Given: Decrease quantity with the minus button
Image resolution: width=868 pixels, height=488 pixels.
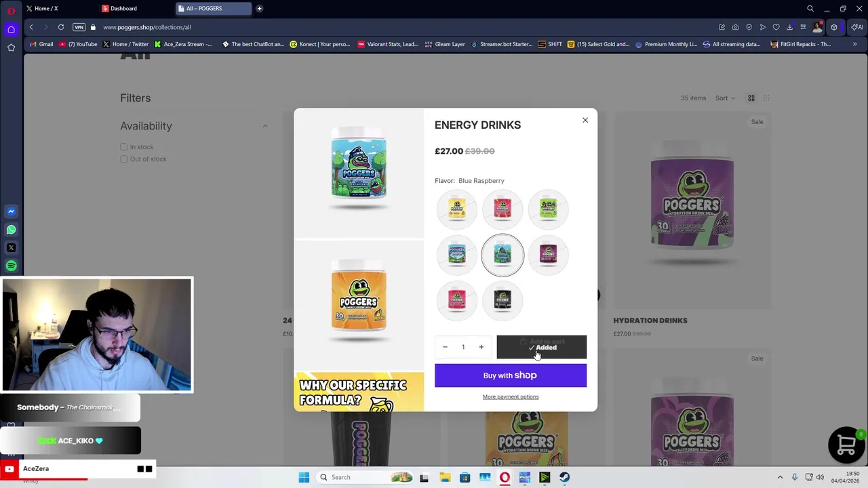Looking at the screenshot, I should 445,347.
